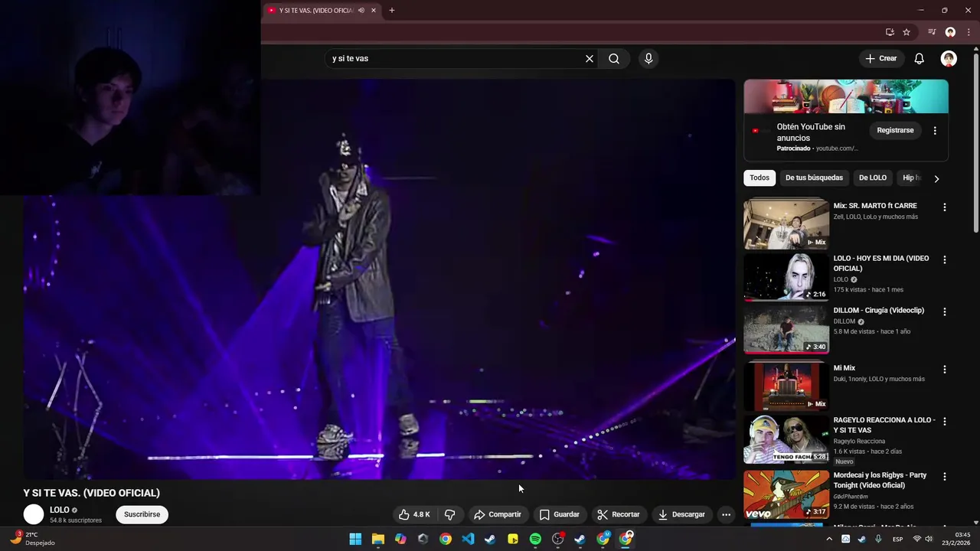The width and height of the screenshot is (980, 551).
Task: Click the 'Obtén YouTube sin anuncios' banner image
Action: [x=846, y=96]
